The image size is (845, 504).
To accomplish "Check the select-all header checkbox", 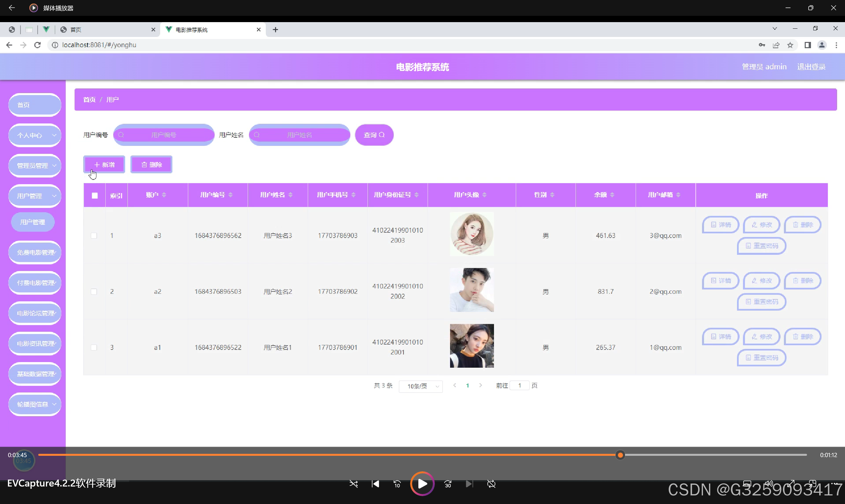I will (x=94, y=195).
